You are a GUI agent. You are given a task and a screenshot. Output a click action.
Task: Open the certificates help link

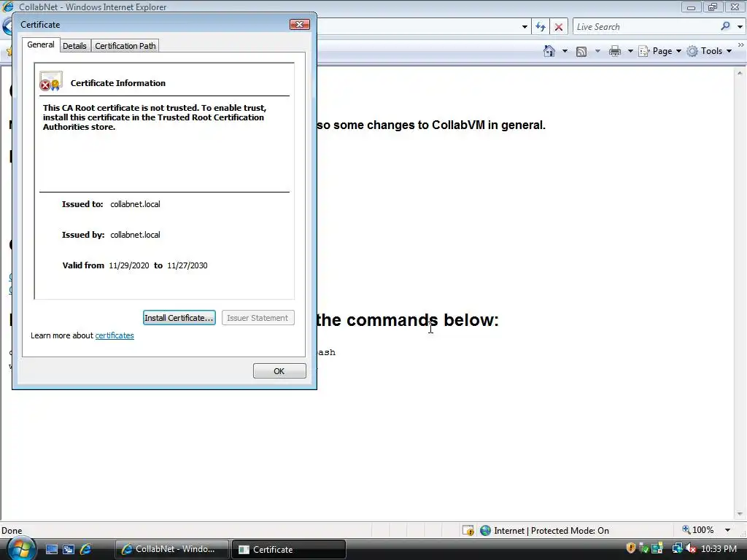tap(115, 335)
